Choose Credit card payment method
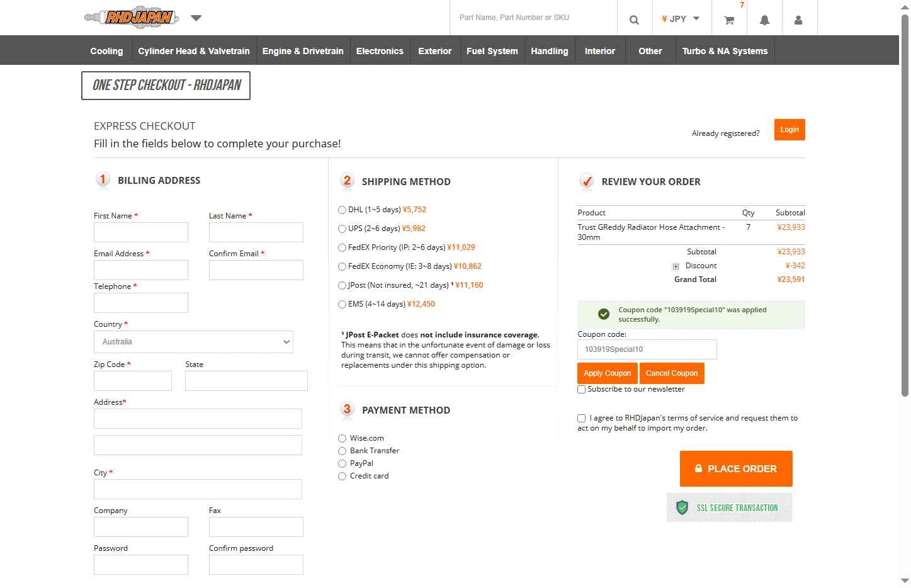911x588 pixels. coord(342,476)
